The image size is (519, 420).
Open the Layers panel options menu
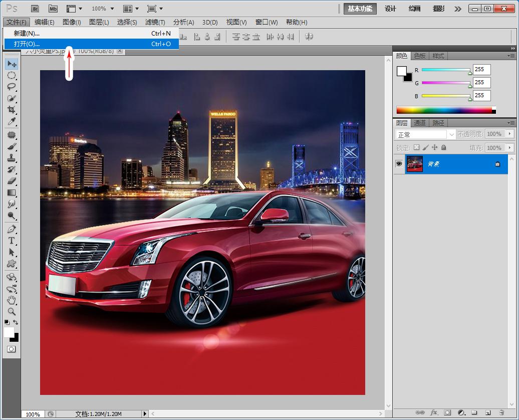pos(511,123)
